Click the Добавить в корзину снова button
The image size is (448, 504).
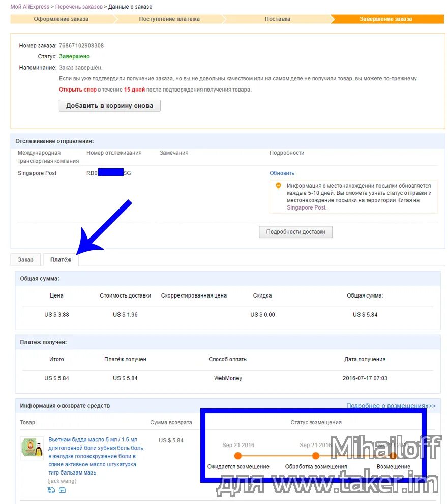(110, 106)
